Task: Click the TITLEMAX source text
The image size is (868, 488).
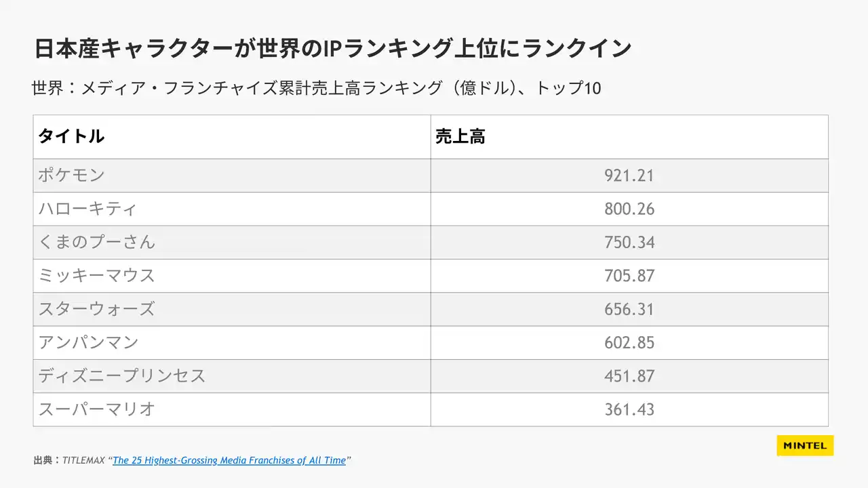Action: tap(83, 460)
